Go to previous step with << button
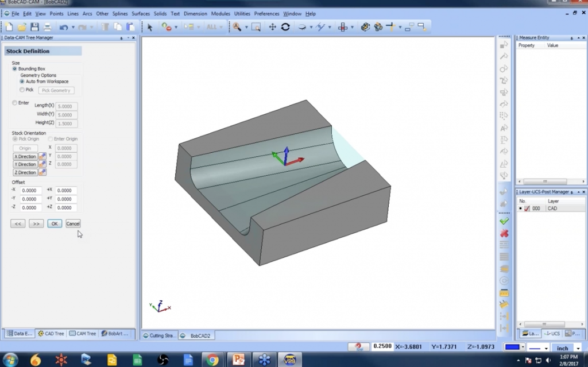588x367 pixels. (x=18, y=223)
